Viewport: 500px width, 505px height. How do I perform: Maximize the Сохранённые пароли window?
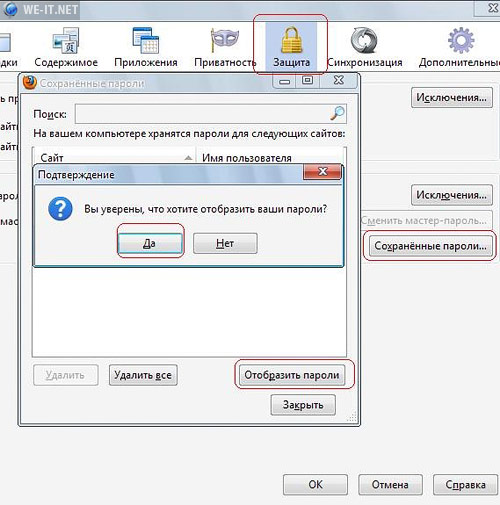coord(307,80)
